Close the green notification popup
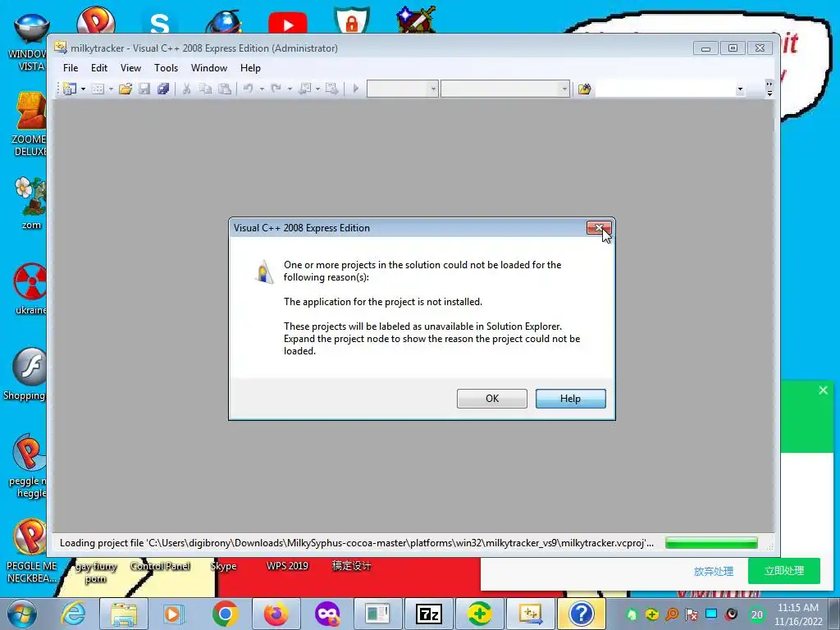Viewport: 840px width, 630px height. pos(823,390)
